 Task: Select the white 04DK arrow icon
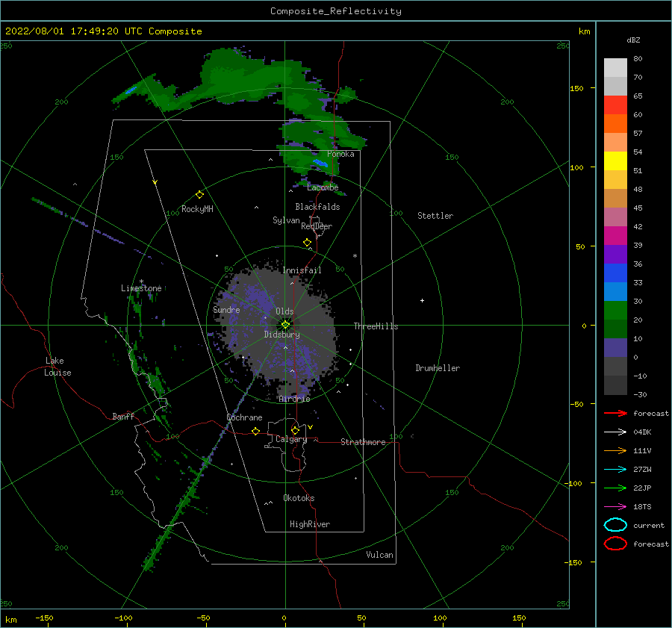coord(615,432)
